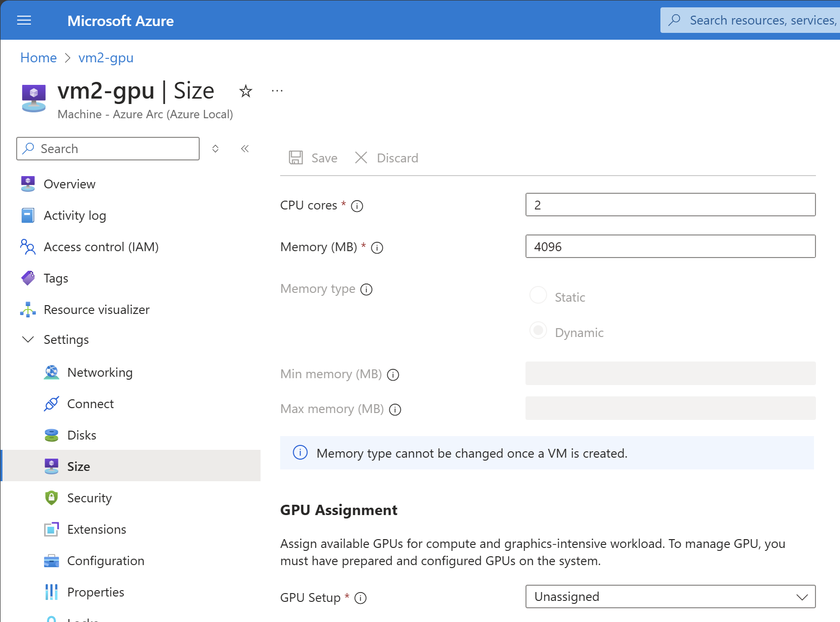Click the Discard button
840x622 pixels.
point(387,158)
